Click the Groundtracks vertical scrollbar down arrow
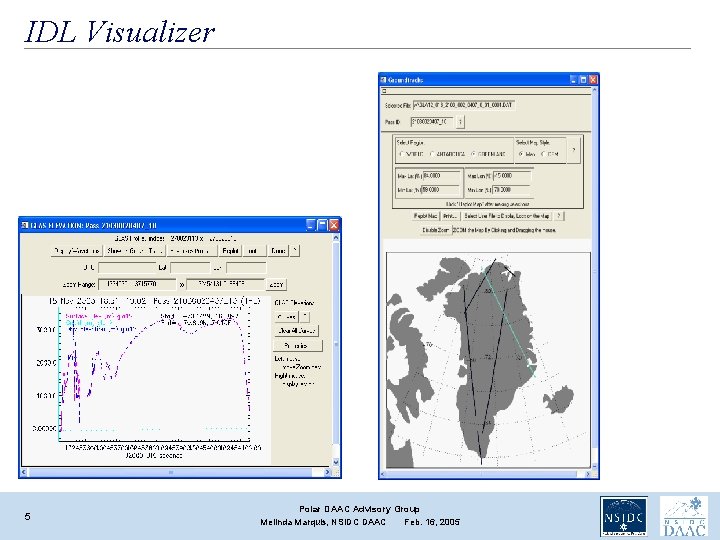The image size is (720, 540). (595, 466)
